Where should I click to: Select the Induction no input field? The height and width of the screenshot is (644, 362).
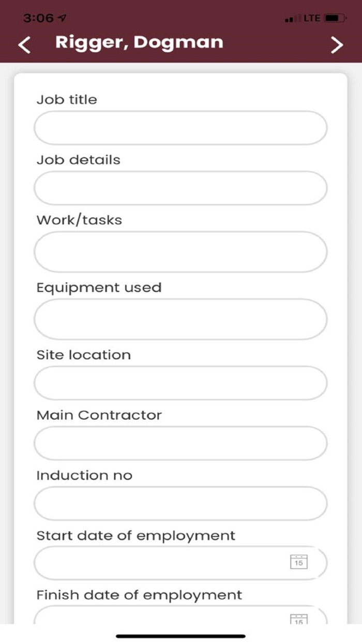coord(180,503)
